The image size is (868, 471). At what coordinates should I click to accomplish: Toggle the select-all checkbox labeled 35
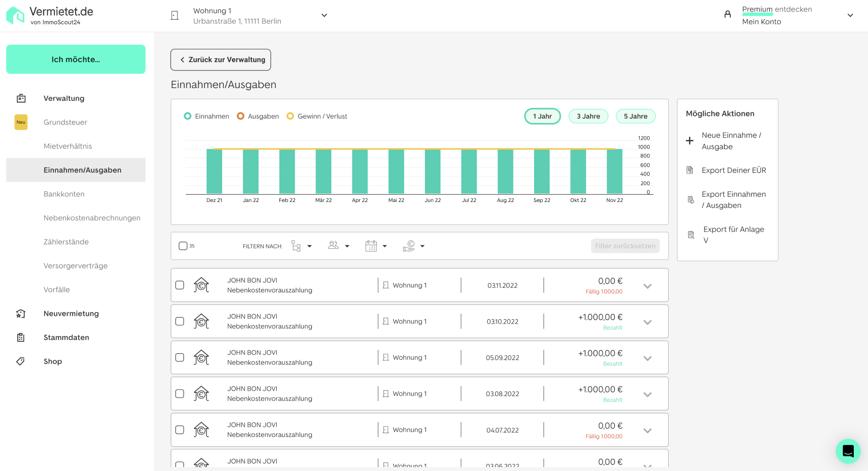tap(183, 246)
